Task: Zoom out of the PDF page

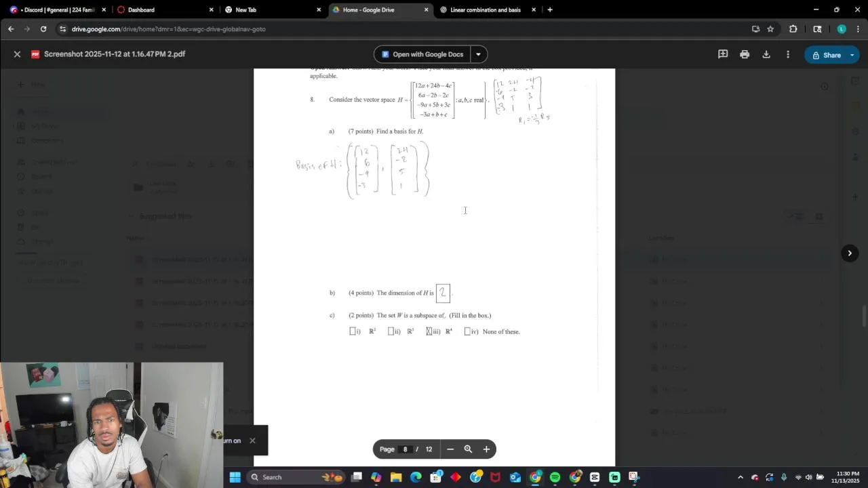Action: 450,449
